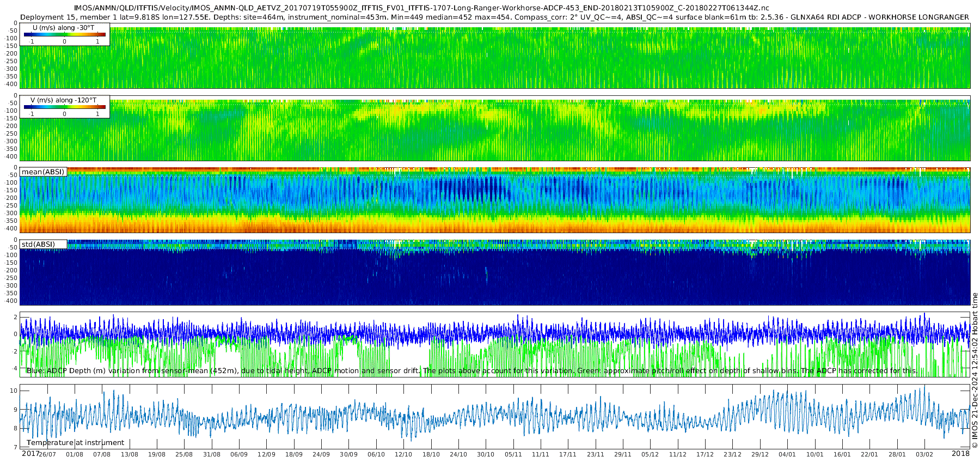Click the '12/09' date tick label
980x463 pixels.
(x=266, y=455)
